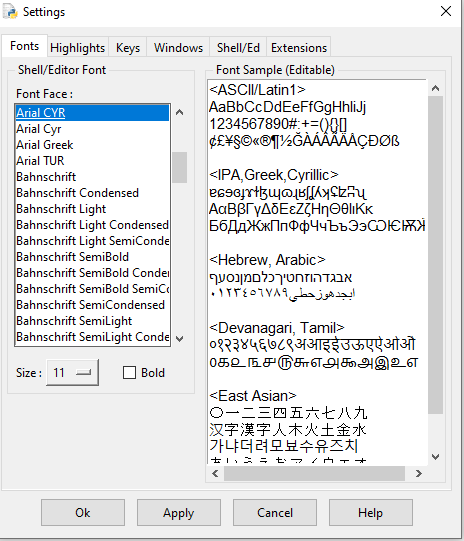Select the Arial Greek font
The width and height of the screenshot is (464, 541).
click(92, 145)
